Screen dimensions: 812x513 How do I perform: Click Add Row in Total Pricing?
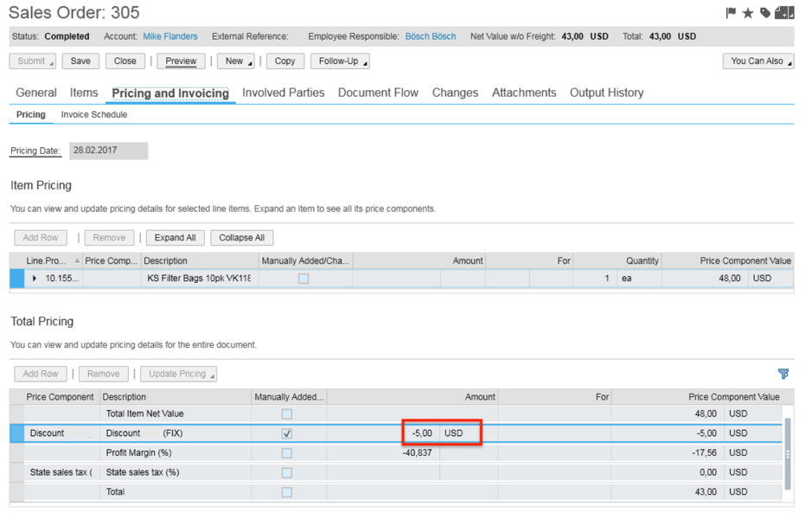[x=41, y=374]
